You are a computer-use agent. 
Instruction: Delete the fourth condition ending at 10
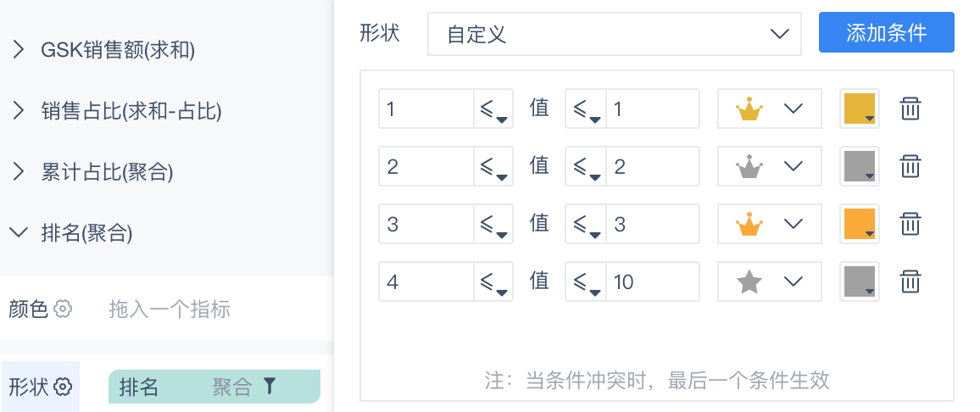pyautogui.click(x=910, y=281)
